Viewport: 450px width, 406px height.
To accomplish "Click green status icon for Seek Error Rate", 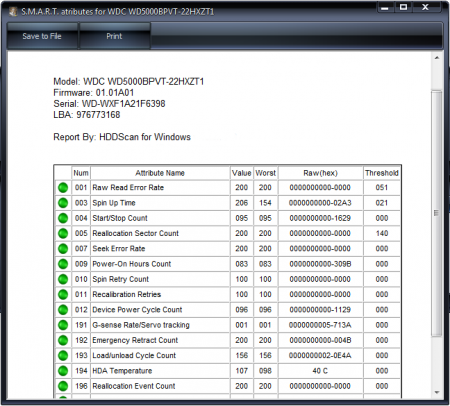I will [63, 249].
